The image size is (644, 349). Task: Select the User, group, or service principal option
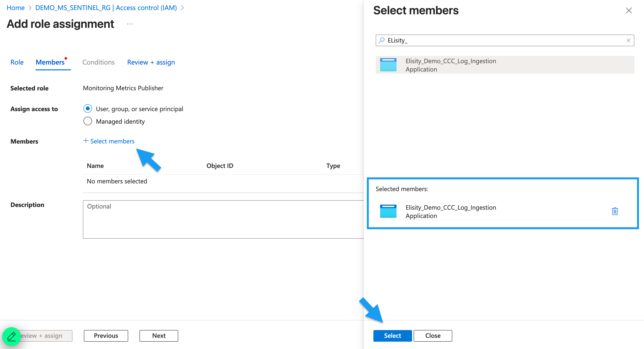click(x=88, y=108)
